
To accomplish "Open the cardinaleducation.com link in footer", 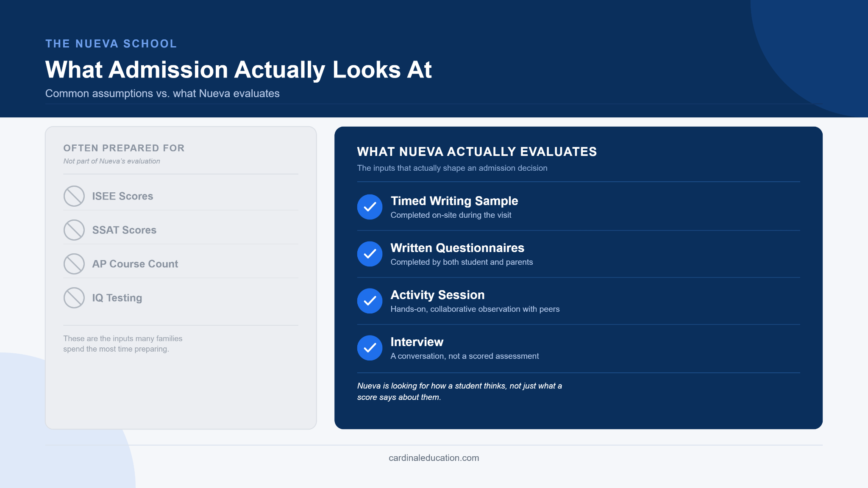I will click(x=434, y=458).
